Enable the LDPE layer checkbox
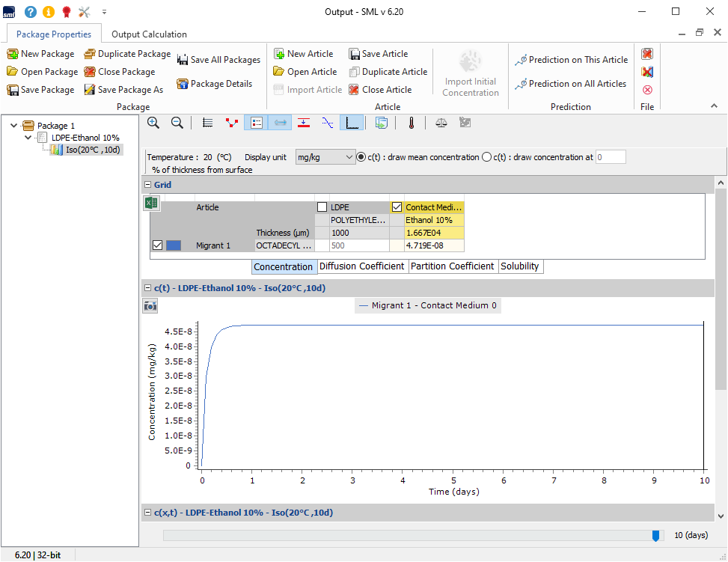The width and height of the screenshot is (728, 562). tap(322, 207)
